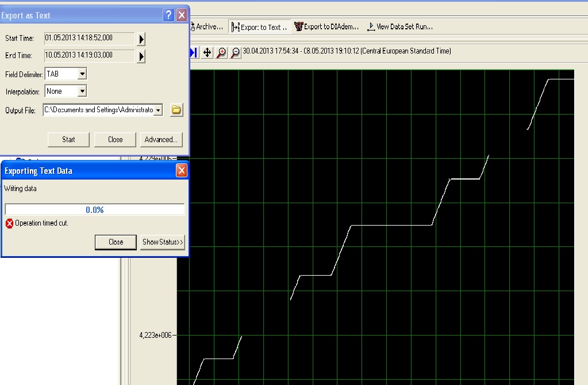Close Exporting Text Data with the X
Viewport: 588px width, 385px height.
click(182, 170)
